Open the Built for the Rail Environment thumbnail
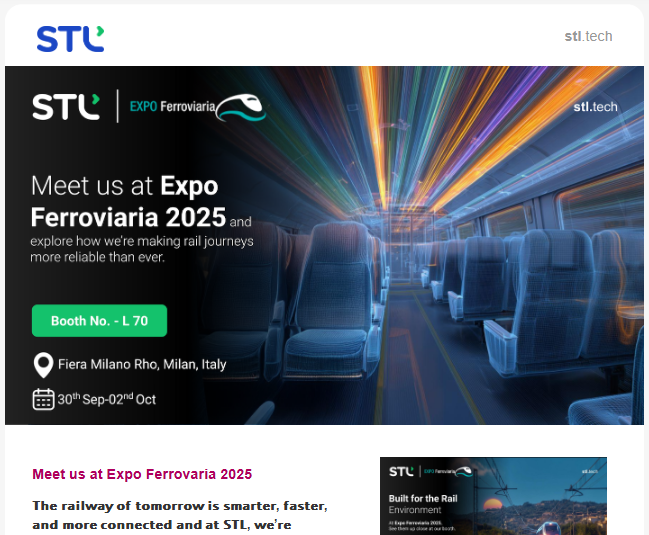This screenshot has height=535, width=649. [x=493, y=496]
